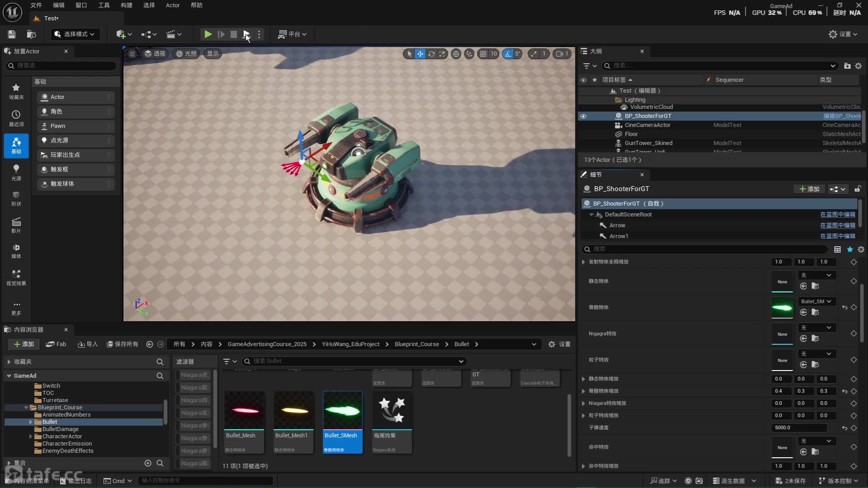The image size is (868, 488).
Task: Open the Visual Effects actor category
Action: (16, 277)
